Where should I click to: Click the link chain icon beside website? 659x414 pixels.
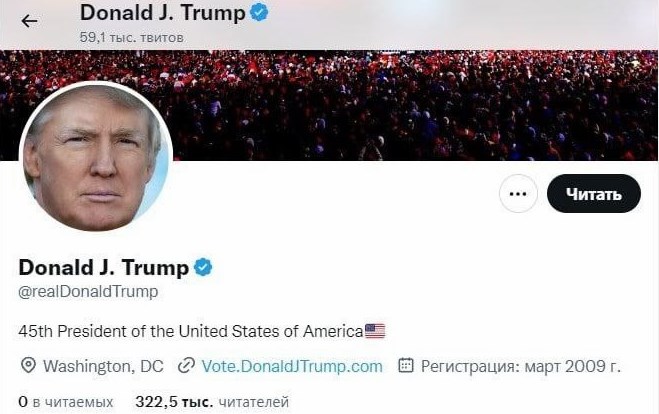(x=186, y=366)
